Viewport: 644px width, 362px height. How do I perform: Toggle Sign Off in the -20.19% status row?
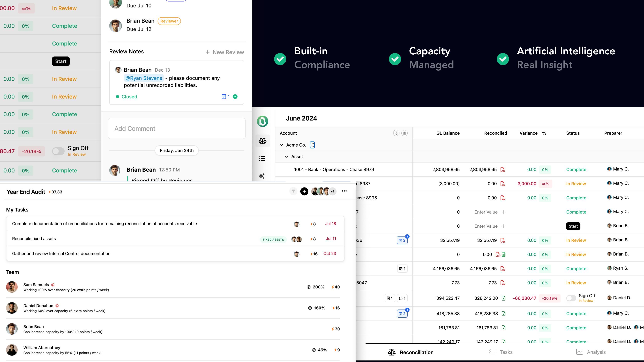pos(58,151)
